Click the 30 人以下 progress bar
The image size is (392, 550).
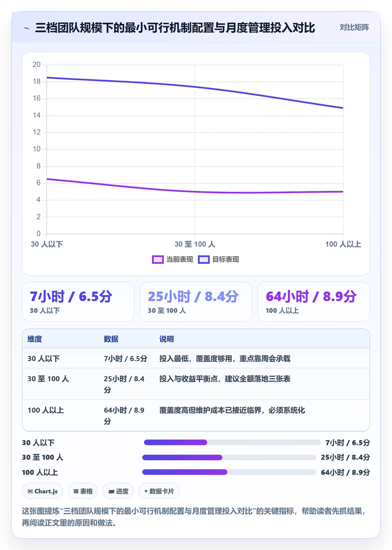click(232, 442)
